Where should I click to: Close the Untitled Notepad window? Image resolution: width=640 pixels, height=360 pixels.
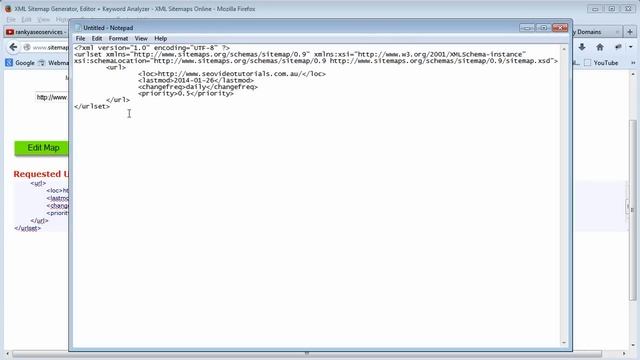coord(560,27)
